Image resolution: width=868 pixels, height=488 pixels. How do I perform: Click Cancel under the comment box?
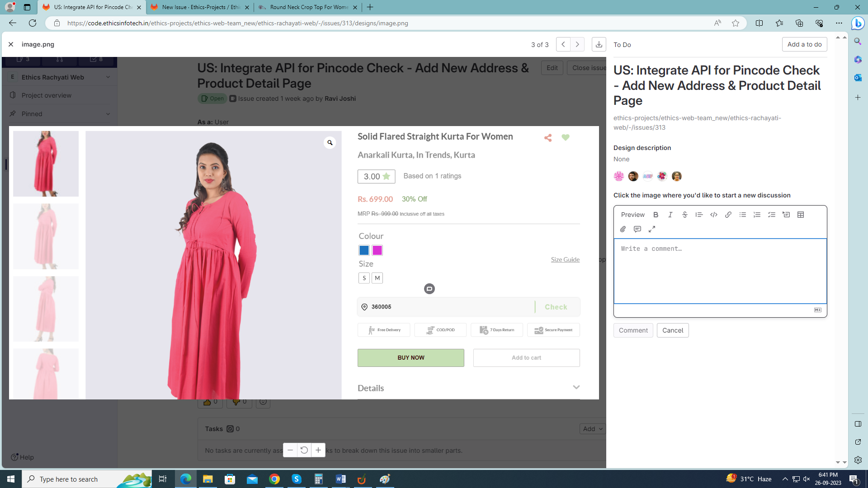pyautogui.click(x=672, y=330)
